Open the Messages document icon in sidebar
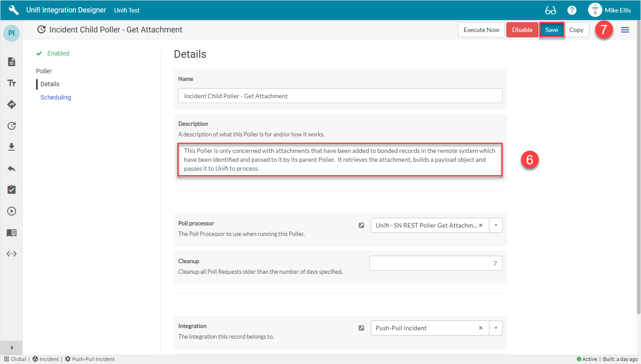The image size is (641, 364). (x=11, y=62)
